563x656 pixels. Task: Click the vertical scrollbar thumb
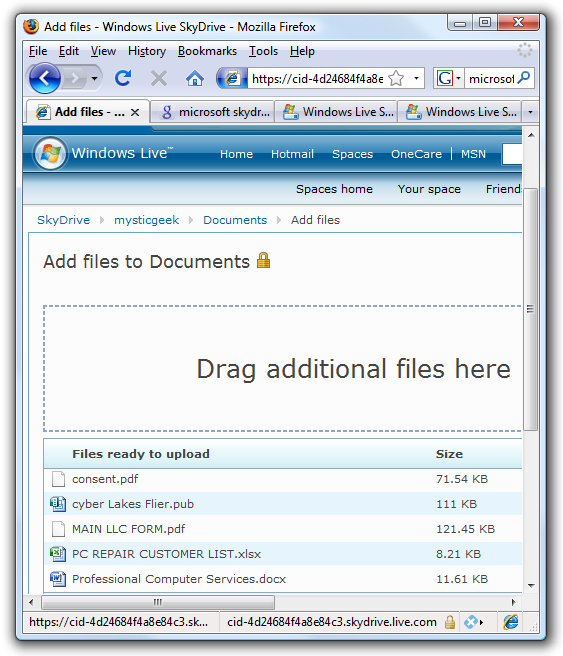[530, 310]
